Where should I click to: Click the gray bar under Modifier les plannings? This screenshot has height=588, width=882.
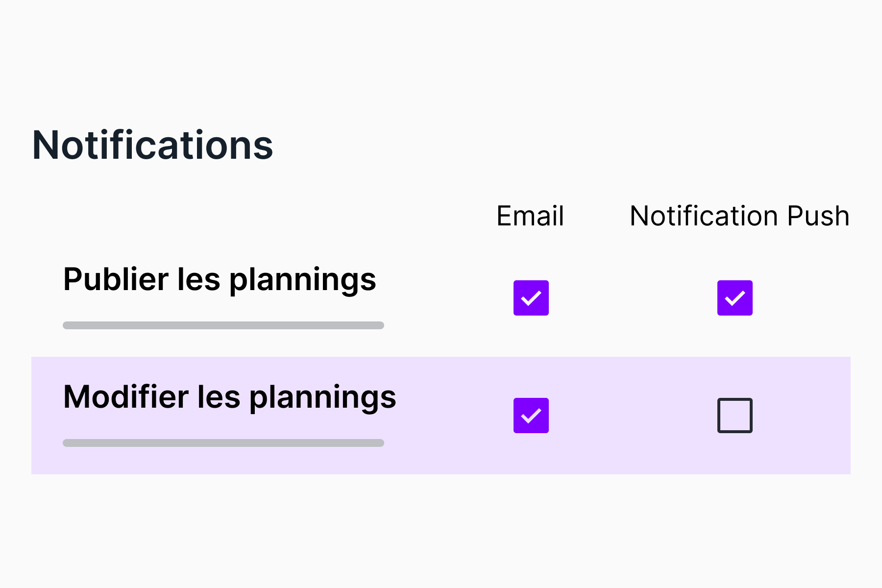(223, 443)
